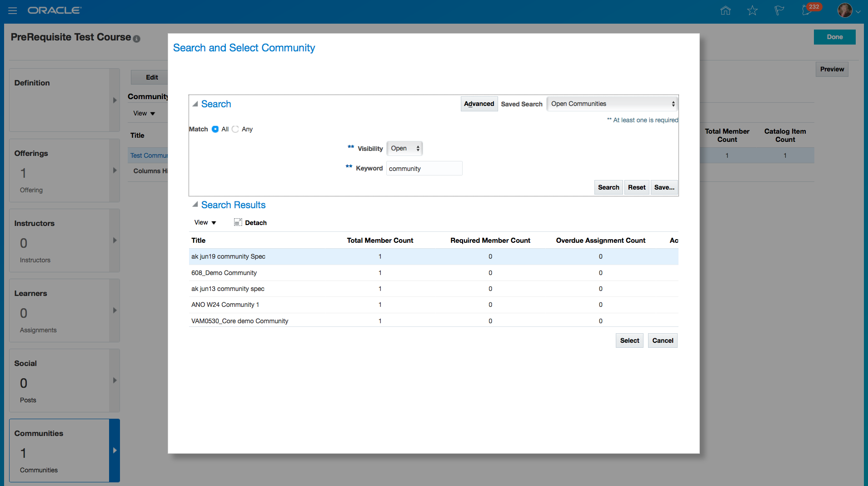868x486 pixels.
Task: Click the flag announcements icon
Action: click(x=779, y=10)
